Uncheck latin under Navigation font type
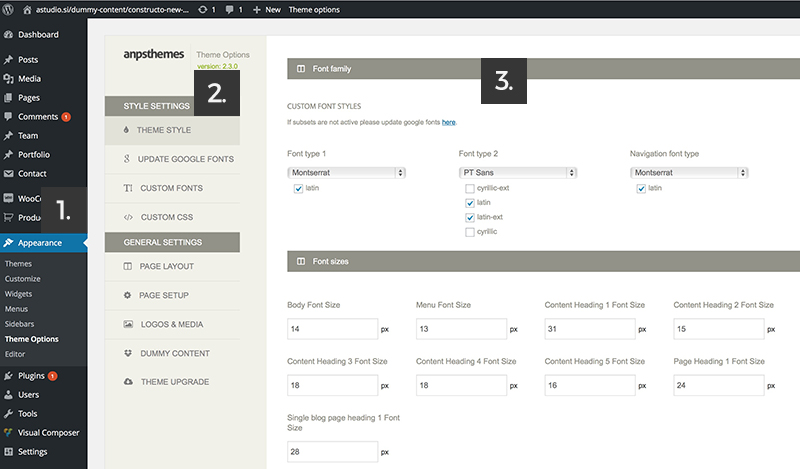The width and height of the screenshot is (800, 469). coord(641,188)
